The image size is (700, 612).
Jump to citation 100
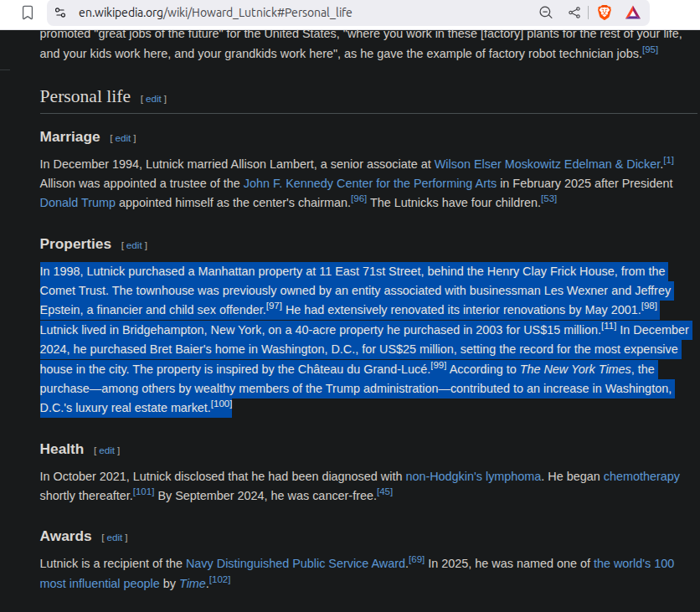pos(221,404)
